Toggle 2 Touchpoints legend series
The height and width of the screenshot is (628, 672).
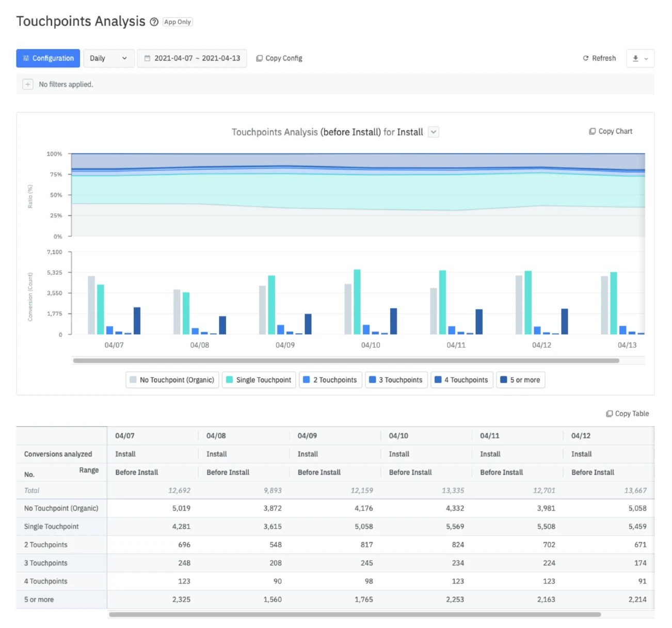[330, 380]
